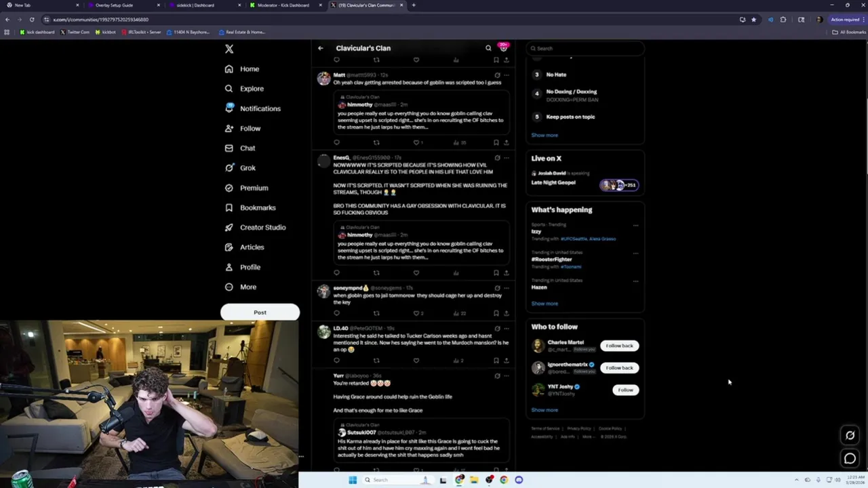The height and width of the screenshot is (488, 868).
Task: Share Matt's post
Action: click(506, 142)
